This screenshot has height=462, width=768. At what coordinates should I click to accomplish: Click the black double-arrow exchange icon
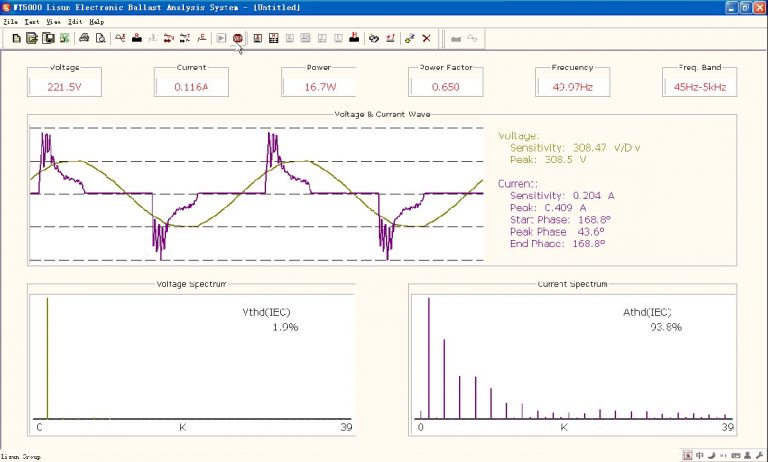click(185, 38)
